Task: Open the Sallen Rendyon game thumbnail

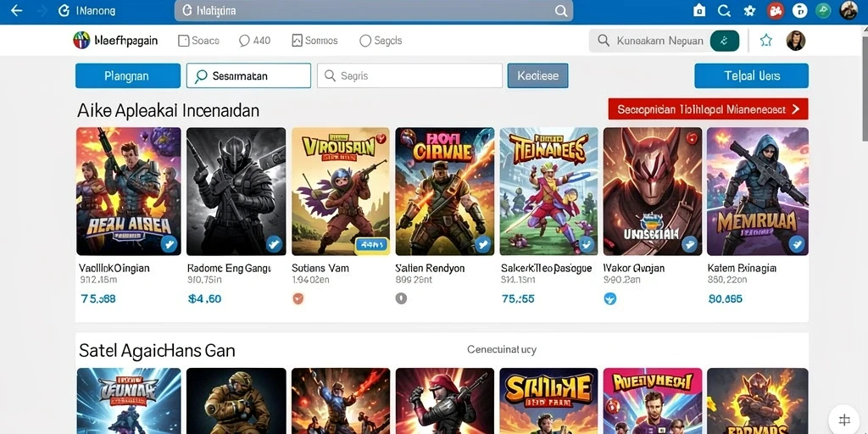Action: pos(444,192)
